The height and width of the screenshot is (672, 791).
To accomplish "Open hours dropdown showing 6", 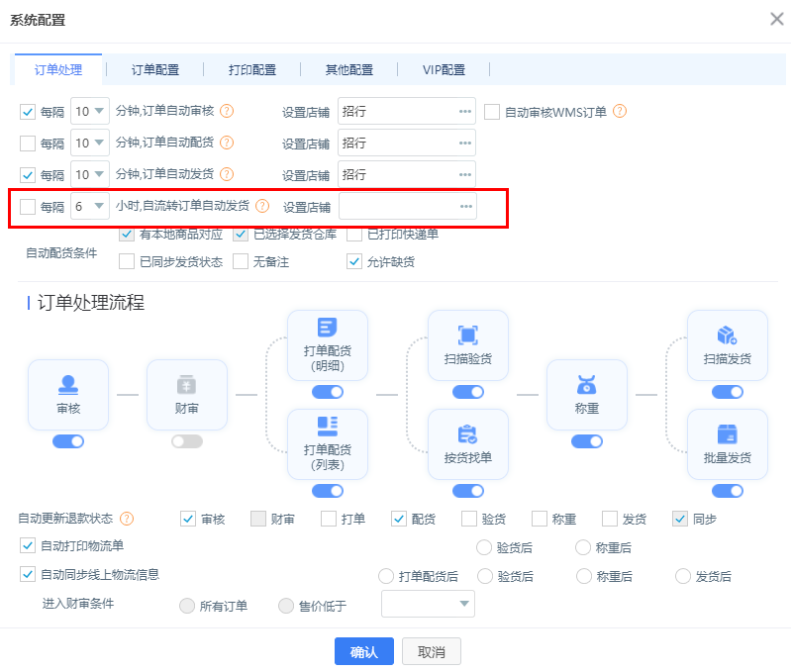I will [x=90, y=206].
